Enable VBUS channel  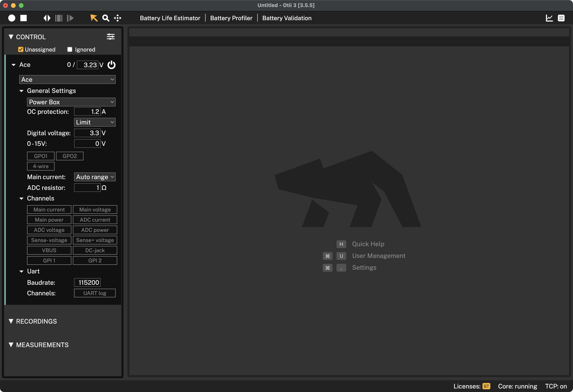(x=49, y=250)
